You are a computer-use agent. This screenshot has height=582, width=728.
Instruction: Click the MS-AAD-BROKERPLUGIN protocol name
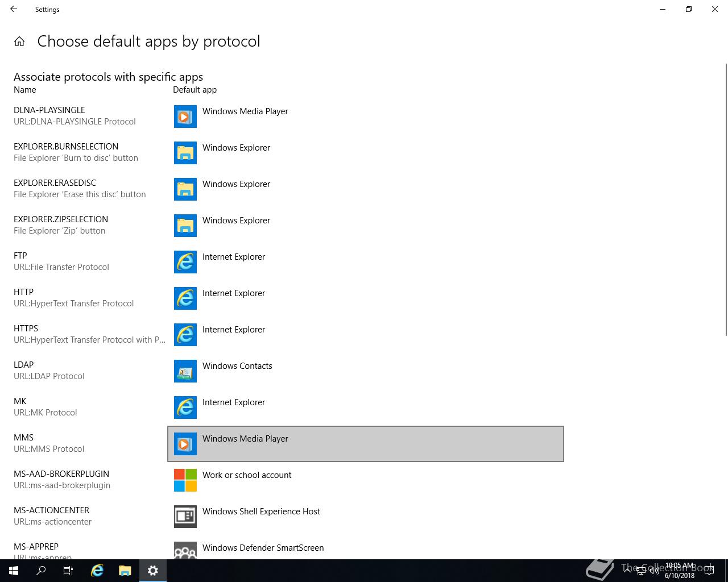click(x=61, y=474)
